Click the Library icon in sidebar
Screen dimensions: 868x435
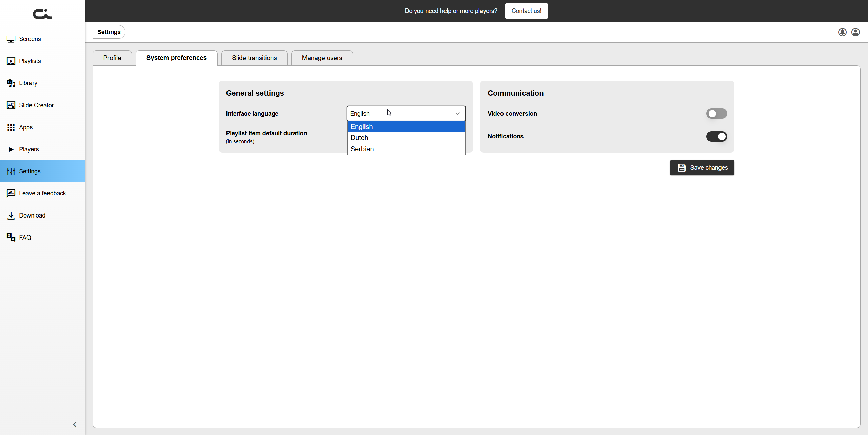point(11,83)
